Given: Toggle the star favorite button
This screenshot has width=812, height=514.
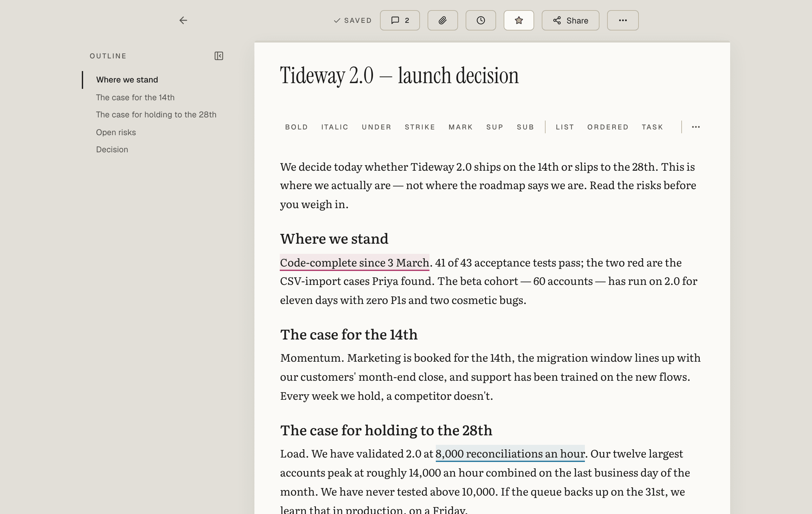Looking at the screenshot, I should (x=519, y=20).
